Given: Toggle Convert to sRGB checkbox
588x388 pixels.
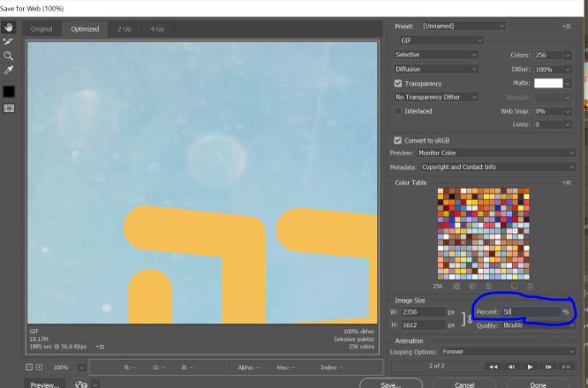Looking at the screenshot, I should [x=398, y=140].
